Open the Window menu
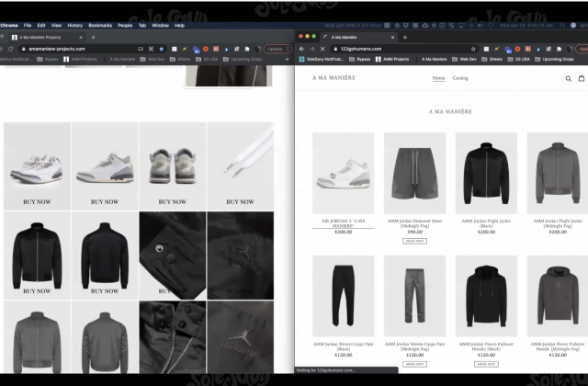Screen dimensions: 588x386 pyautogui.click(x=160, y=26)
